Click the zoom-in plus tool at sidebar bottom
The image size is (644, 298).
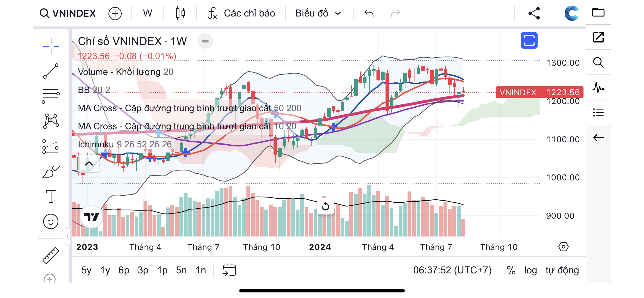pyautogui.click(x=50, y=279)
